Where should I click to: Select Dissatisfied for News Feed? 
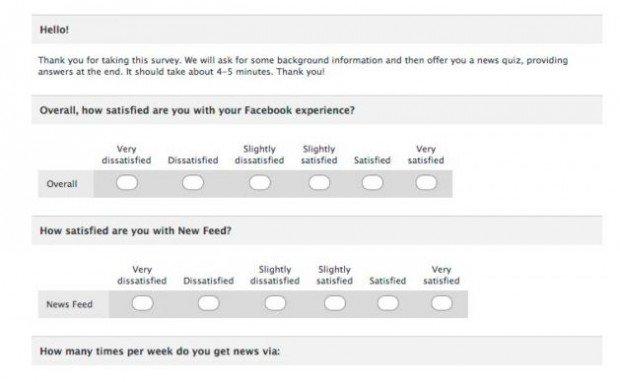(208, 303)
